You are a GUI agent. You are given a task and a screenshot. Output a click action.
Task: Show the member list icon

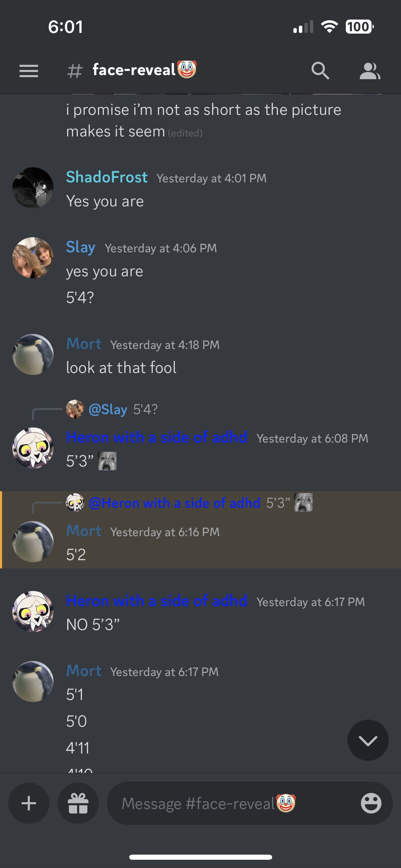pyautogui.click(x=370, y=71)
